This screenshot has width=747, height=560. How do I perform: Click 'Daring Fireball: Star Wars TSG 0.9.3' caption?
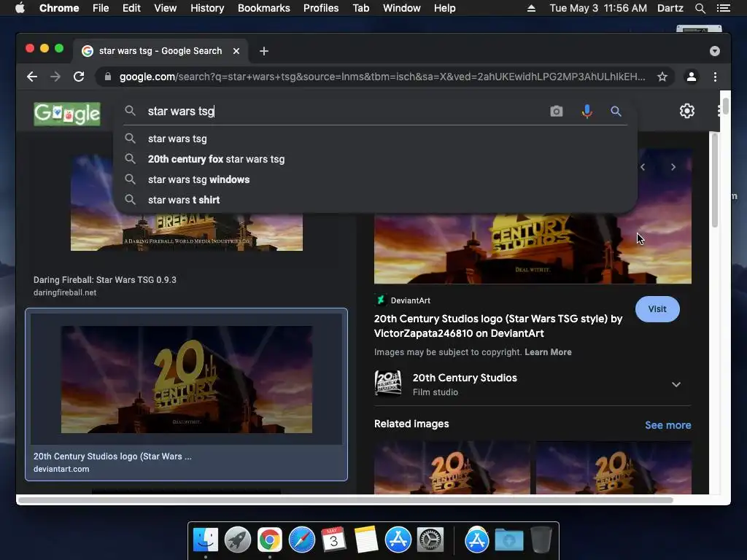click(x=105, y=280)
